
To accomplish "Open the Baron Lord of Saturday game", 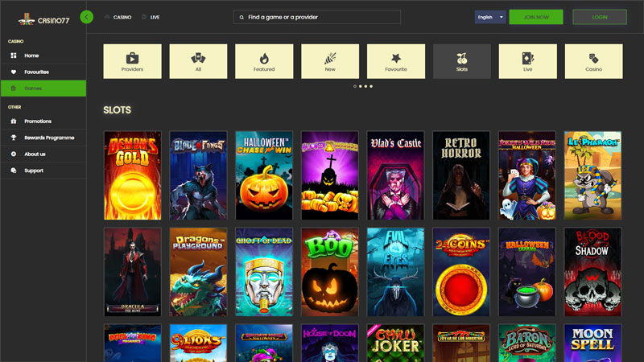I will pyautogui.click(x=527, y=343).
